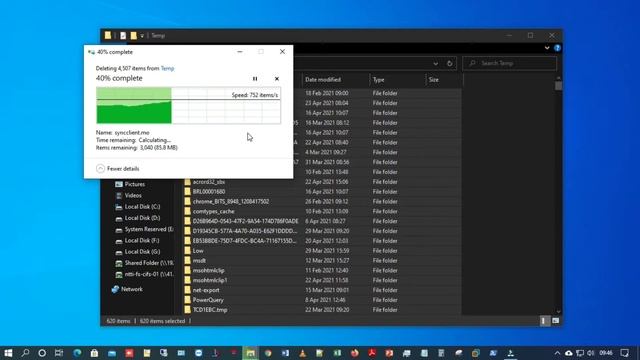The image size is (640, 360).
Task: Switch to the details view layout button
Action: click(543, 321)
